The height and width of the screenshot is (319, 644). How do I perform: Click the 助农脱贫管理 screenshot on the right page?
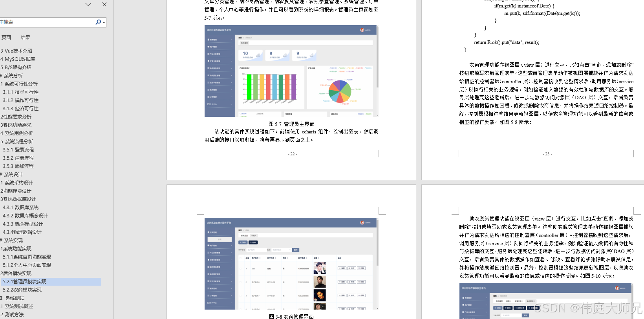546,301
